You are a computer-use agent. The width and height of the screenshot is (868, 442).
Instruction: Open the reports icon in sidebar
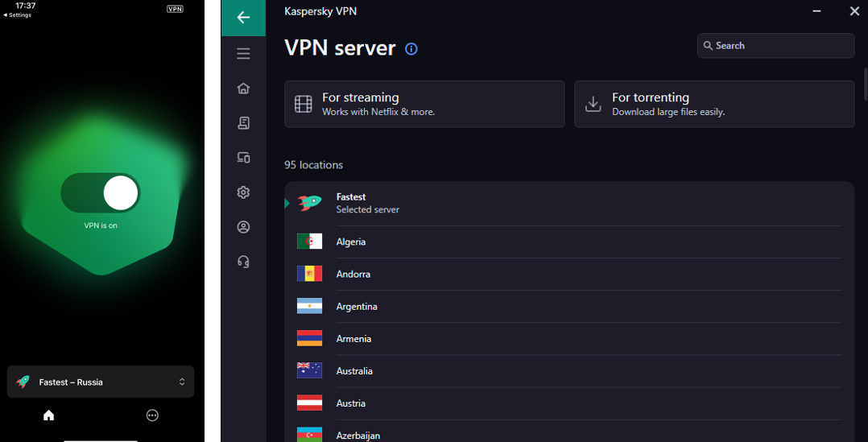(x=243, y=123)
